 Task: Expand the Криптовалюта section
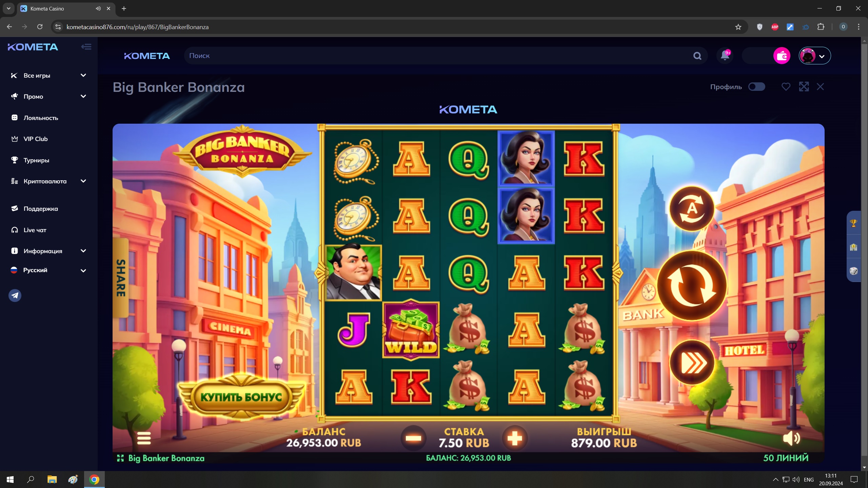(x=48, y=181)
